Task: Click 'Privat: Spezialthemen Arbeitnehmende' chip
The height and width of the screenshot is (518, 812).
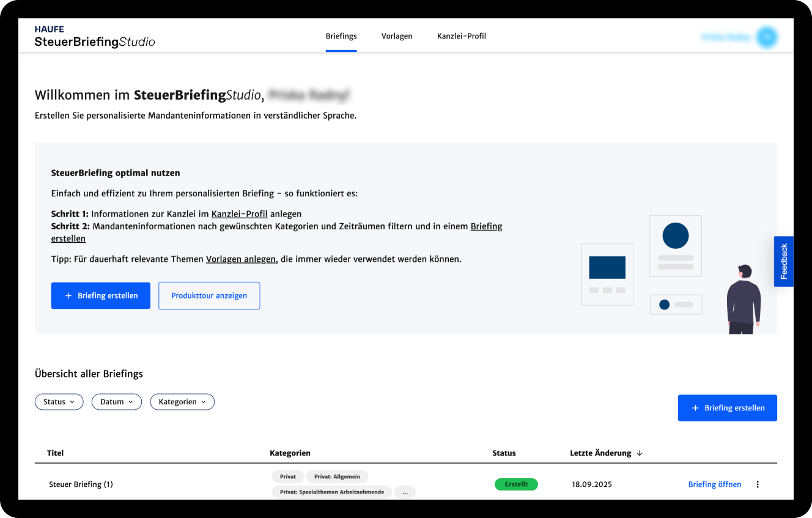Action: click(332, 492)
